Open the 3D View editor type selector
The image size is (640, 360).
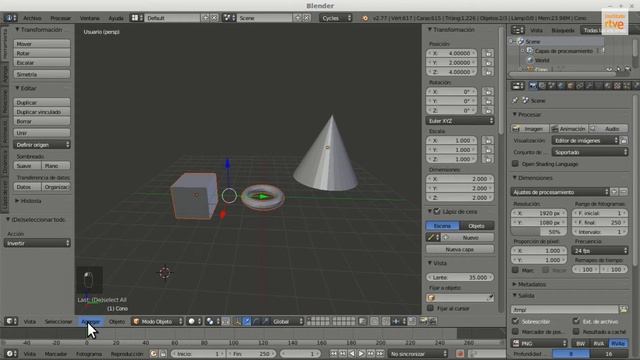click(11, 322)
